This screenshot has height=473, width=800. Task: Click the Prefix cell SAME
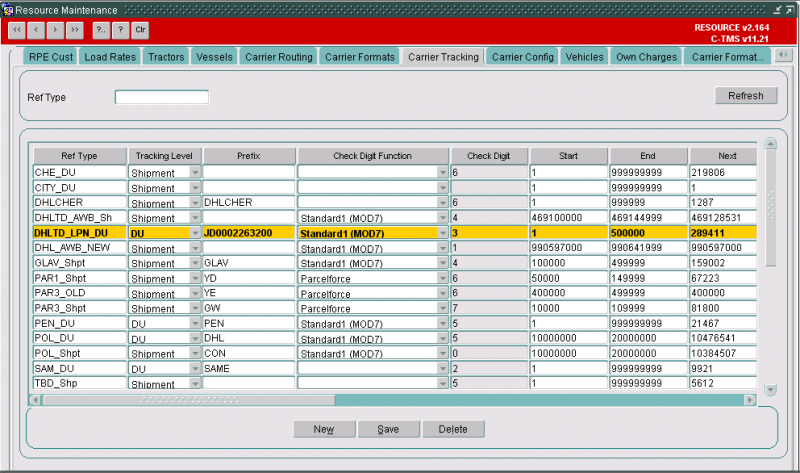(x=249, y=368)
